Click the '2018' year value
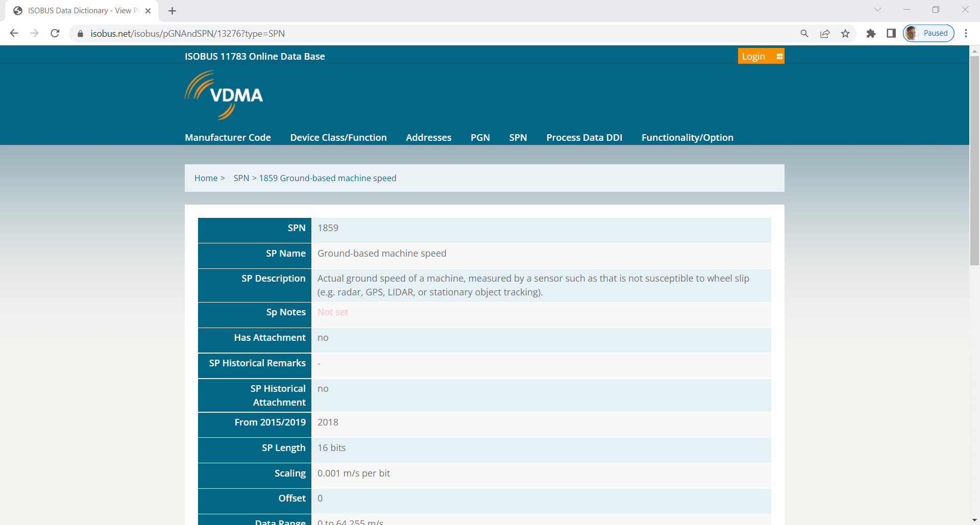The image size is (980, 525). (328, 422)
